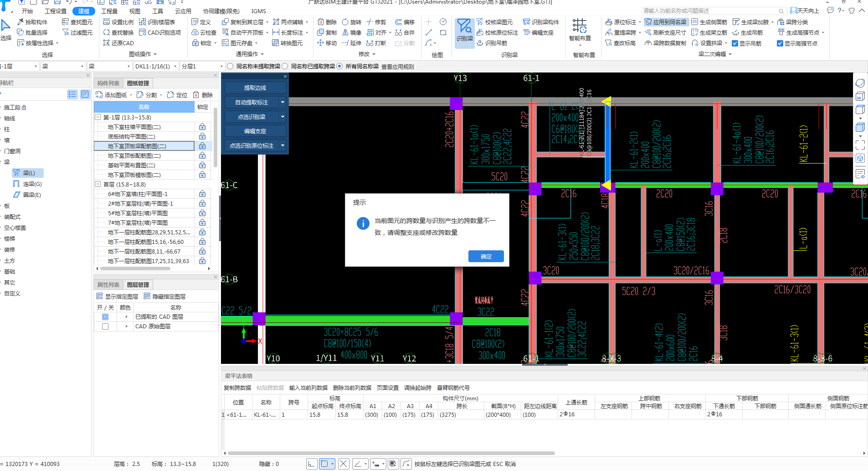Click 复制跨数据 in beam table

coord(237,388)
